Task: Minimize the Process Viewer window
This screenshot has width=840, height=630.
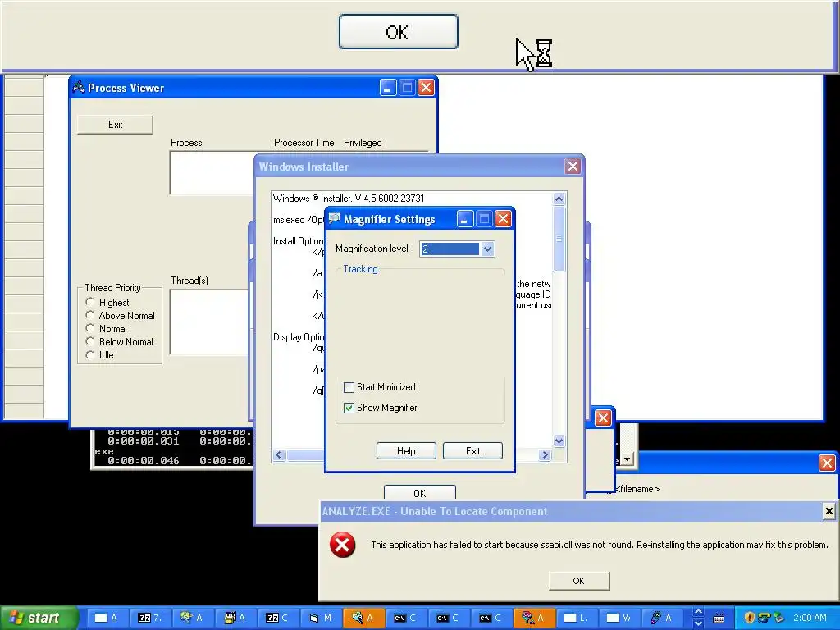Action: tap(388, 87)
